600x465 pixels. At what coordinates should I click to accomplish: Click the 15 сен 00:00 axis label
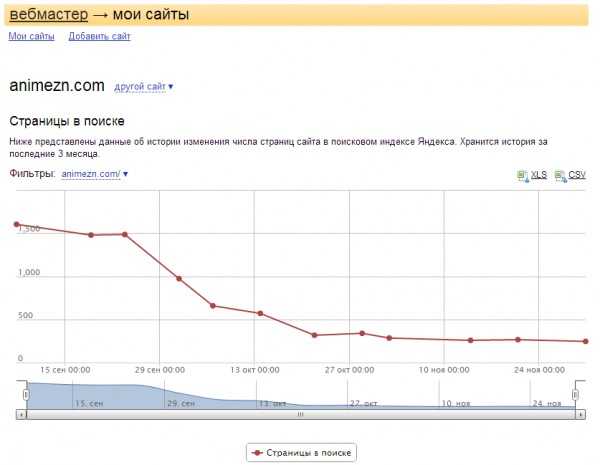click(x=65, y=370)
